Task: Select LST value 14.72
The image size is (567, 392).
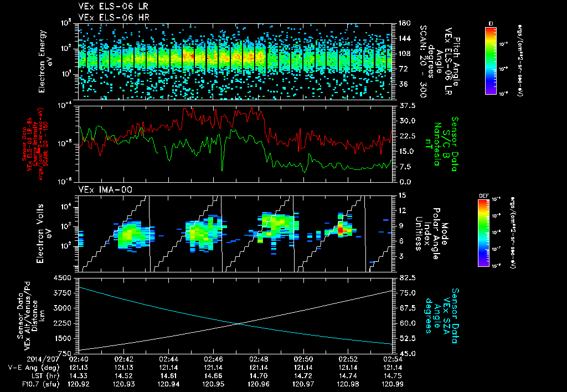Action: pos(303,376)
